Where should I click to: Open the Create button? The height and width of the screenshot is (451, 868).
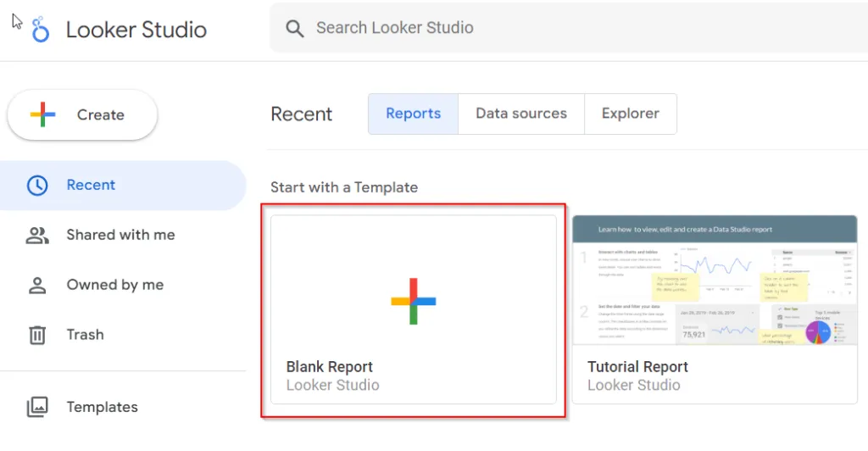(x=82, y=114)
